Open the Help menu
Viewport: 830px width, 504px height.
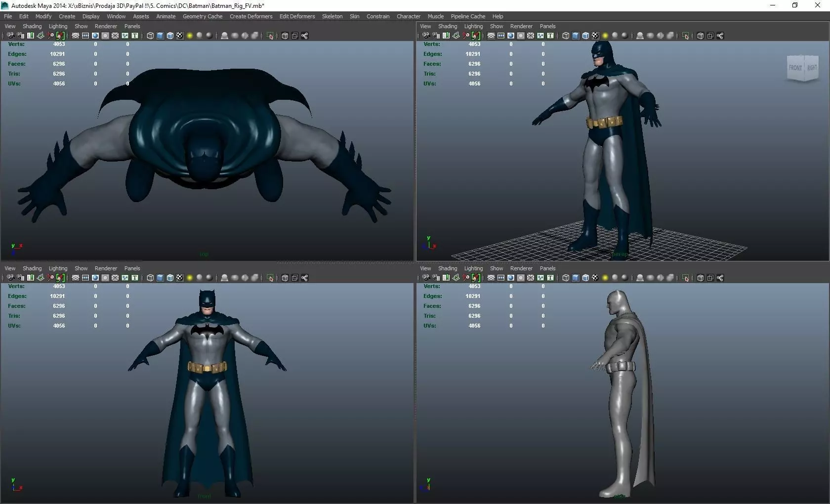(x=498, y=16)
